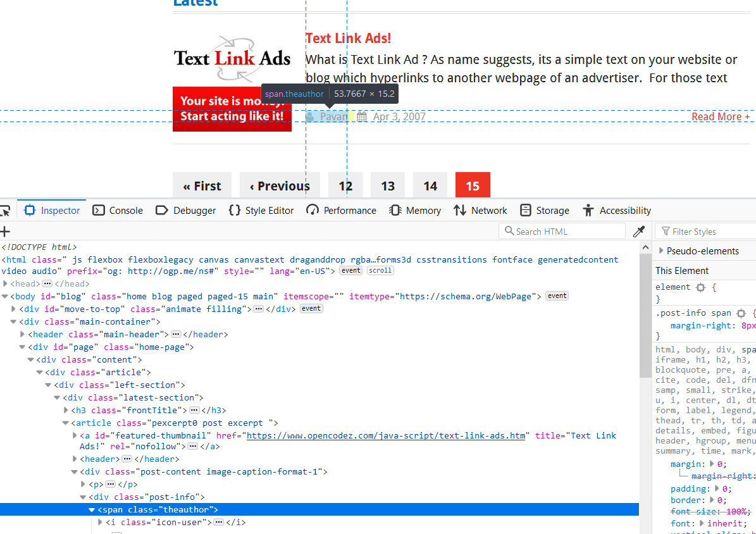Click the eyedropper color picker icon
This screenshot has width=756, height=534.
639,232
